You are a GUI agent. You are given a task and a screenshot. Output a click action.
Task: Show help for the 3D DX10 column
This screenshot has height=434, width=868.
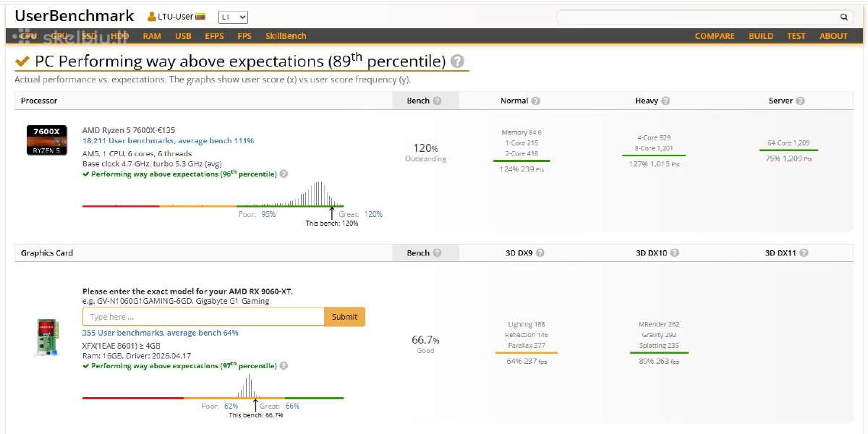[x=674, y=253]
